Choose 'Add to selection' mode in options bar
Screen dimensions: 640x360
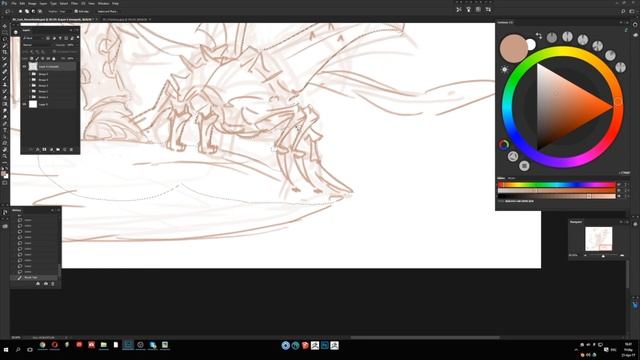pyautogui.click(x=27, y=11)
